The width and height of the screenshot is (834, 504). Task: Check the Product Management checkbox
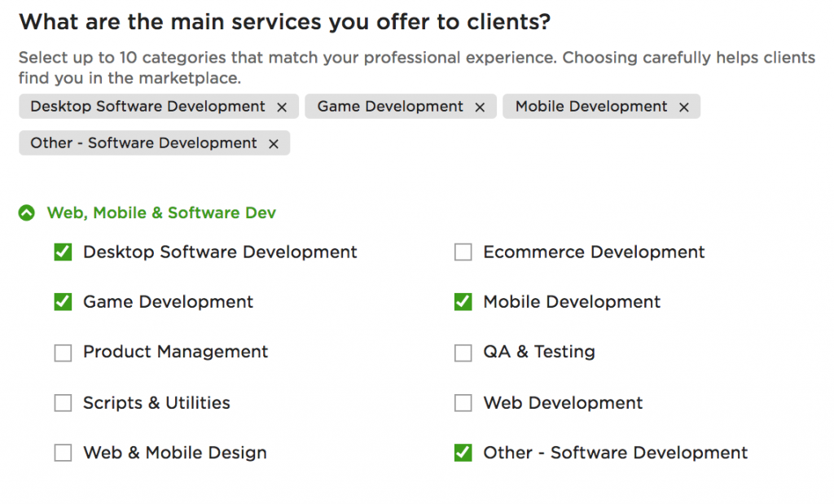click(63, 353)
